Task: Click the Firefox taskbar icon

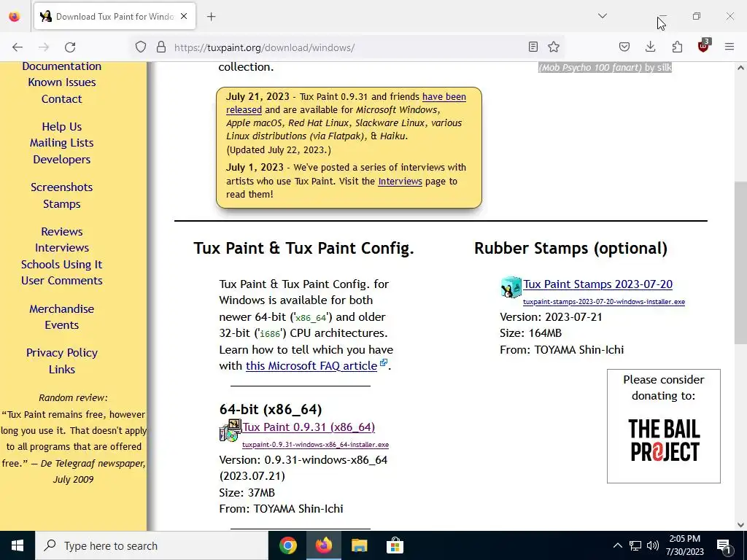Action: coord(323,545)
